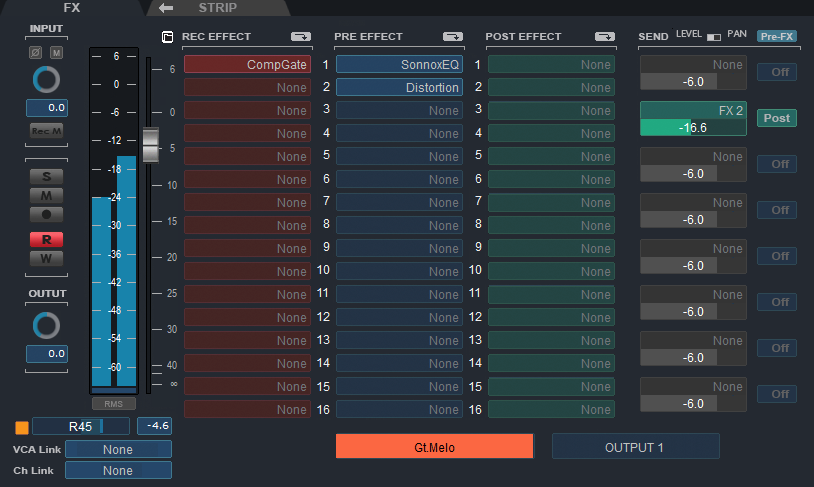Open the CompGate rec effect slot
Image resolution: width=814 pixels, height=487 pixels.
pos(247,64)
